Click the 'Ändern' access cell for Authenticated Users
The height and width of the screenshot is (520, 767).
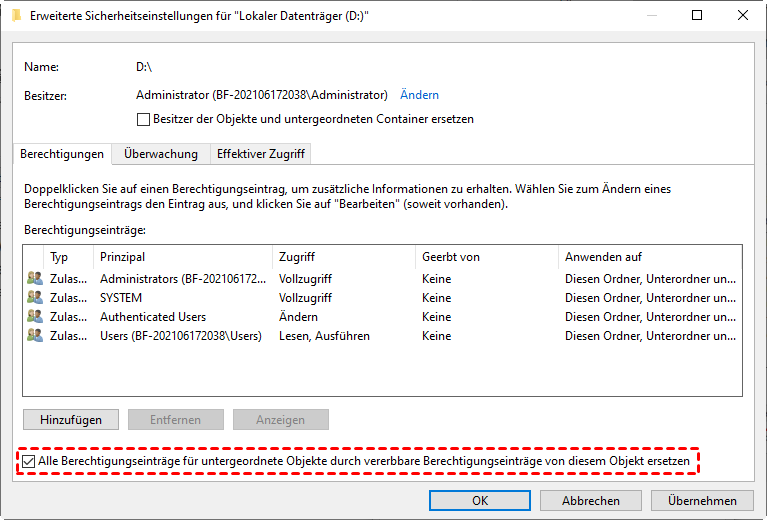[298, 317]
